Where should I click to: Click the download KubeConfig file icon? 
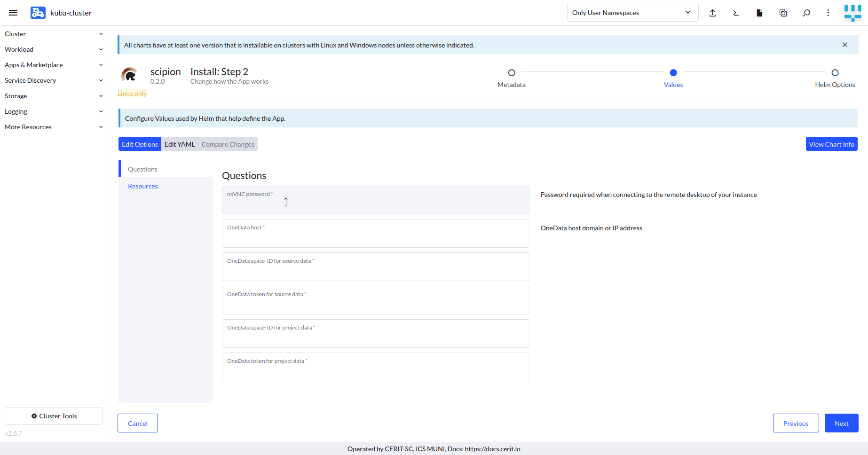click(759, 13)
